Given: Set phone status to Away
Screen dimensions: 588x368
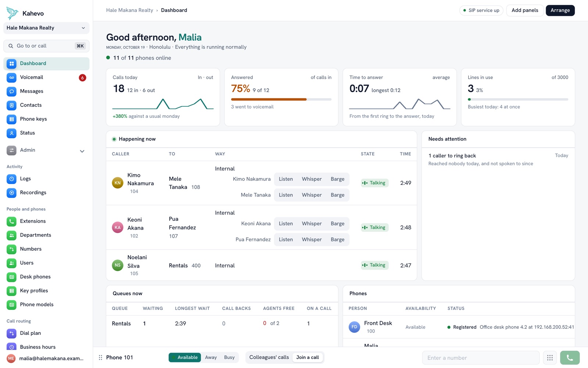Looking at the screenshot, I should point(211,357).
